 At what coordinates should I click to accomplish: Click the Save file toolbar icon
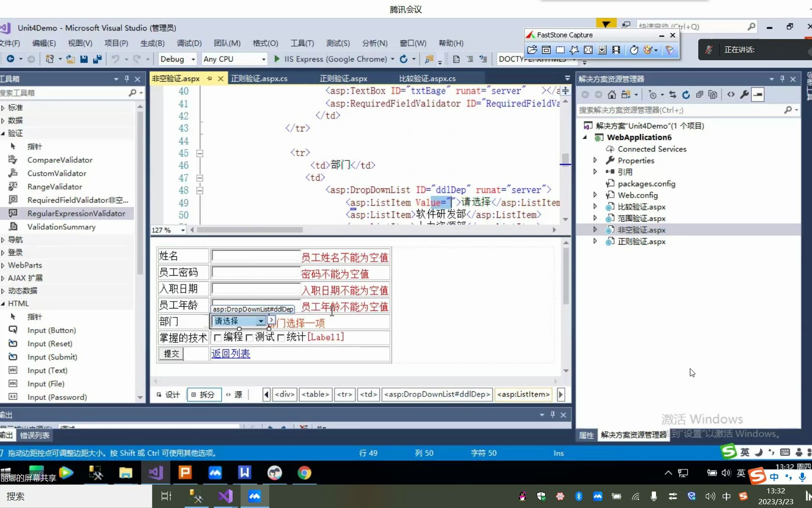point(84,59)
